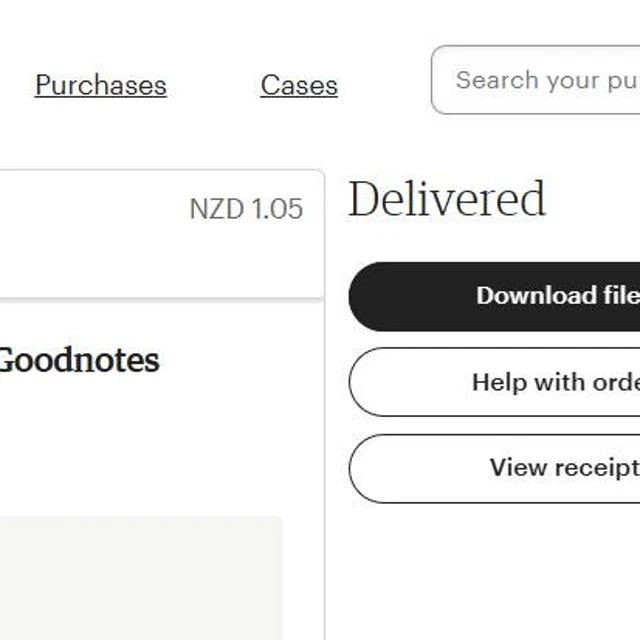Focus the Search your purchases field
Image resolution: width=640 pixels, height=640 pixels.
click(536, 80)
